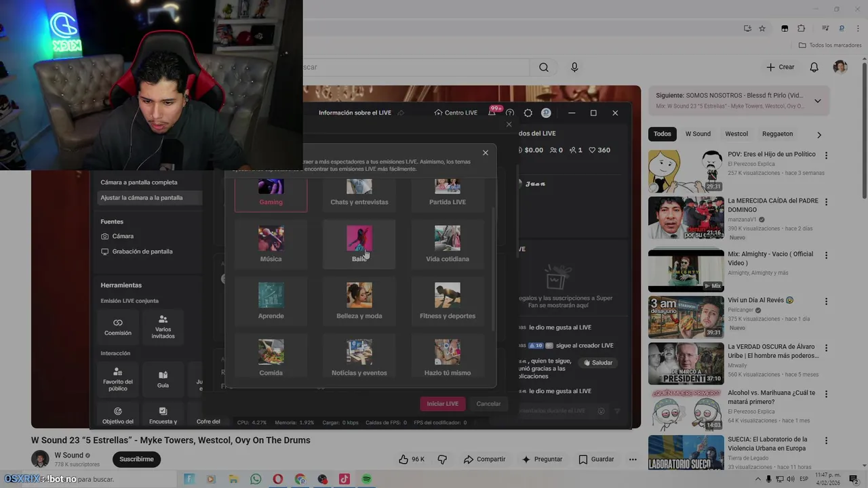Open Favorito del público tool

118,380
